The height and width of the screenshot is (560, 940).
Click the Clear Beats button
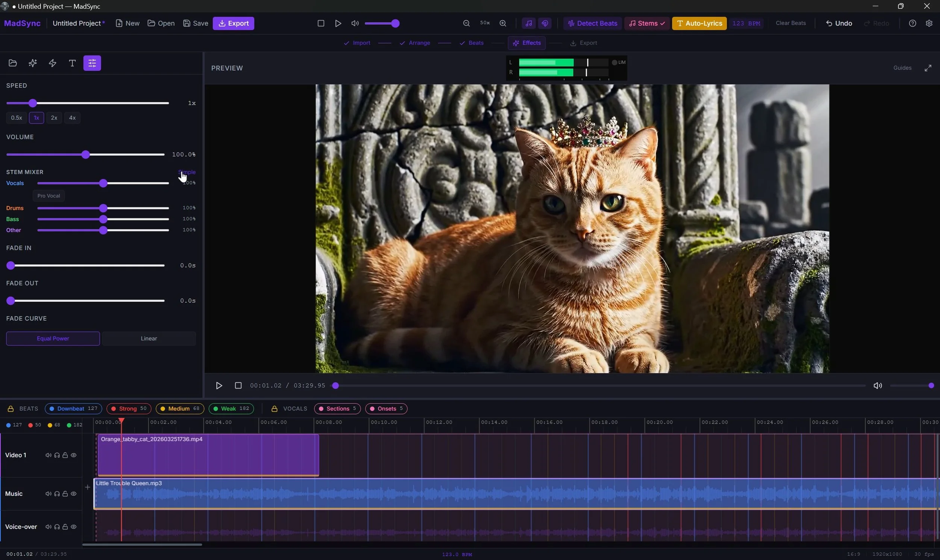[x=790, y=23]
